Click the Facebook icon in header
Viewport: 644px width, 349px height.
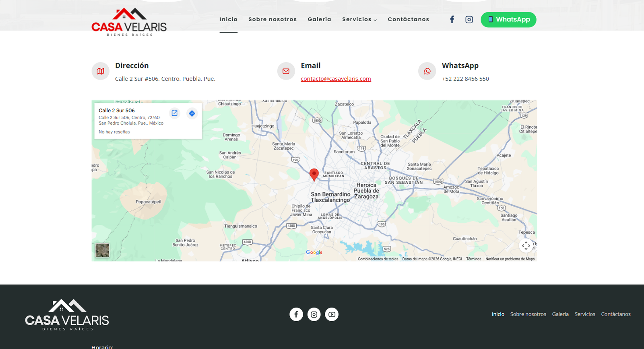[x=452, y=19]
